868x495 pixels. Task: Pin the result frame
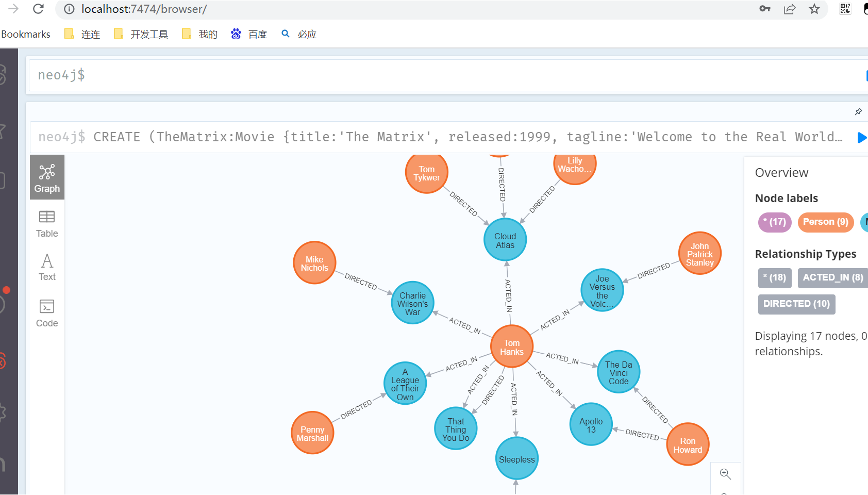(x=858, y=111)
